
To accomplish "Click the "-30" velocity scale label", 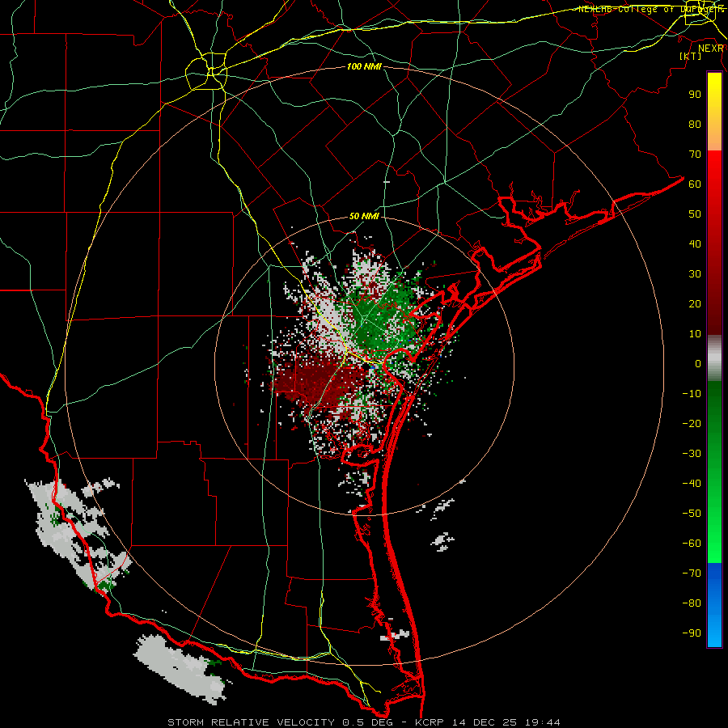I will click(x=692, y=454).
